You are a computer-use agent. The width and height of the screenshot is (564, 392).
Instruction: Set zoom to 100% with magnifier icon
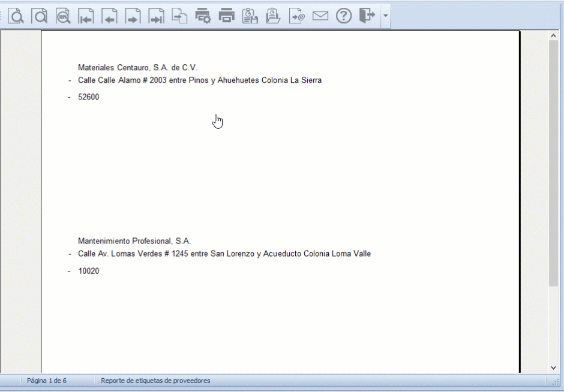coord(63,16)
